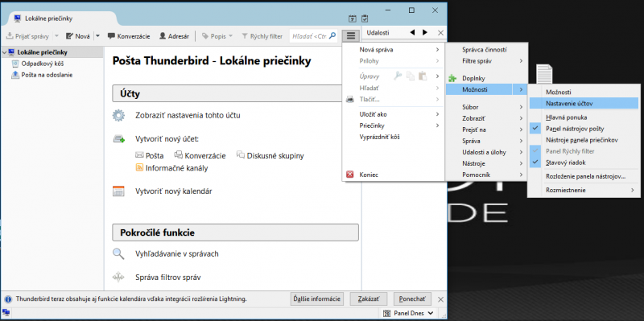Click Vytvoriť nový kalendár link
The width and height of the screenshot is (644, 321).
pyautogui.click(x=174, y=191)
